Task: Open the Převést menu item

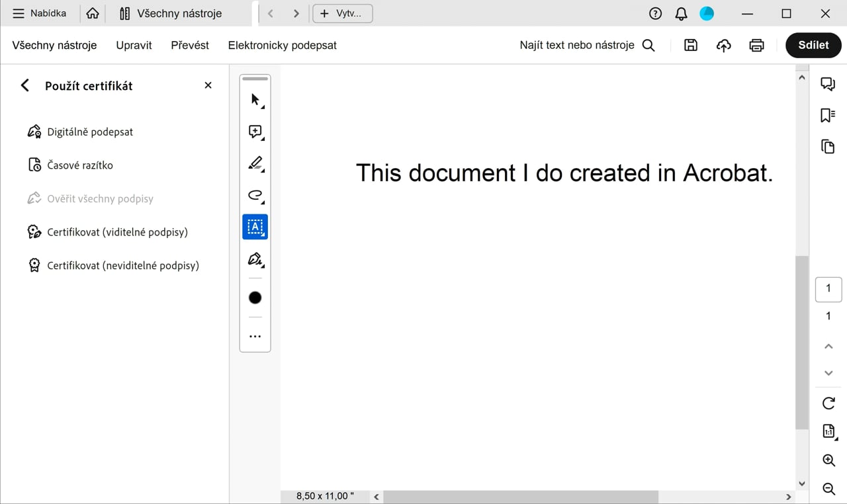Action: point(190,45)
